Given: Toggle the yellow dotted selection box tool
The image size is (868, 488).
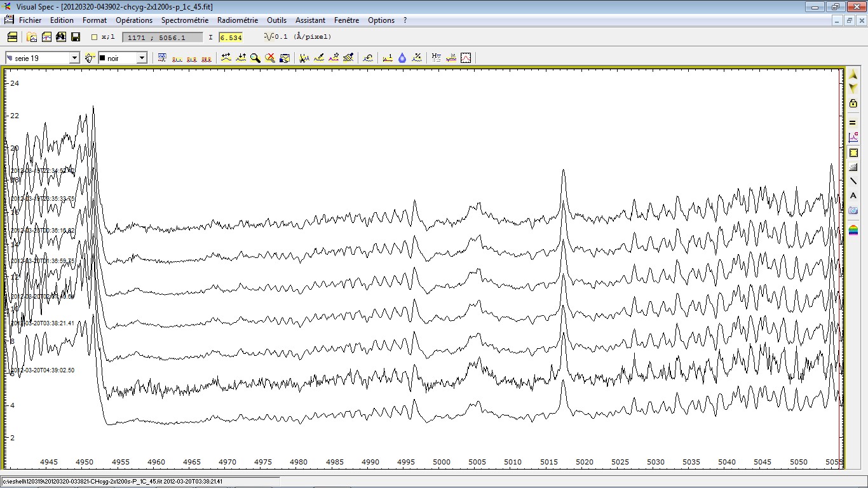Looking at the screenshot, I should (x=853, y=152).
